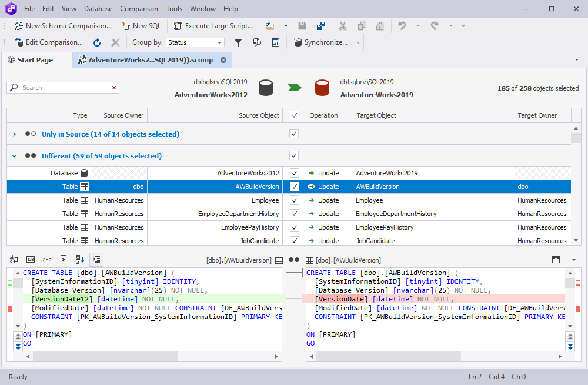Click the Target Owner column header
This screenshot has height=385, width=588.
542,116
